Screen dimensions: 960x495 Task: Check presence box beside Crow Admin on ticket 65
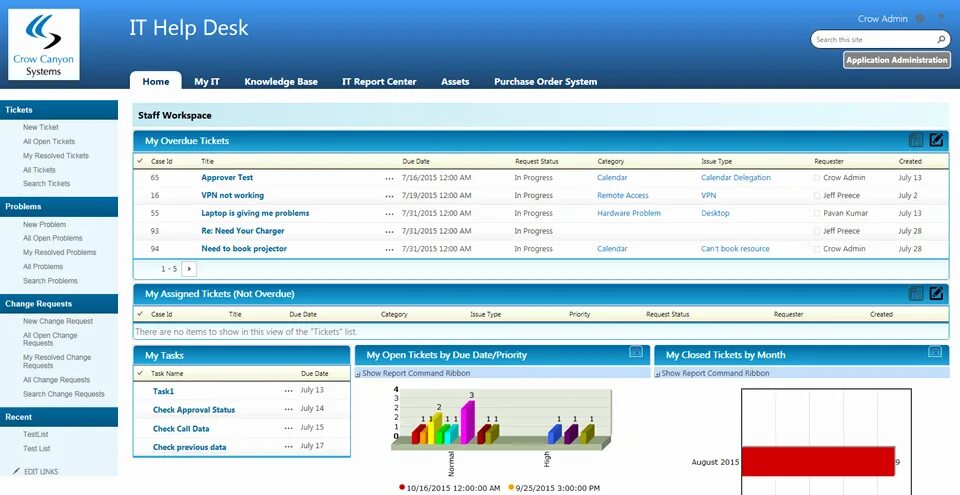tap(817, 178)
